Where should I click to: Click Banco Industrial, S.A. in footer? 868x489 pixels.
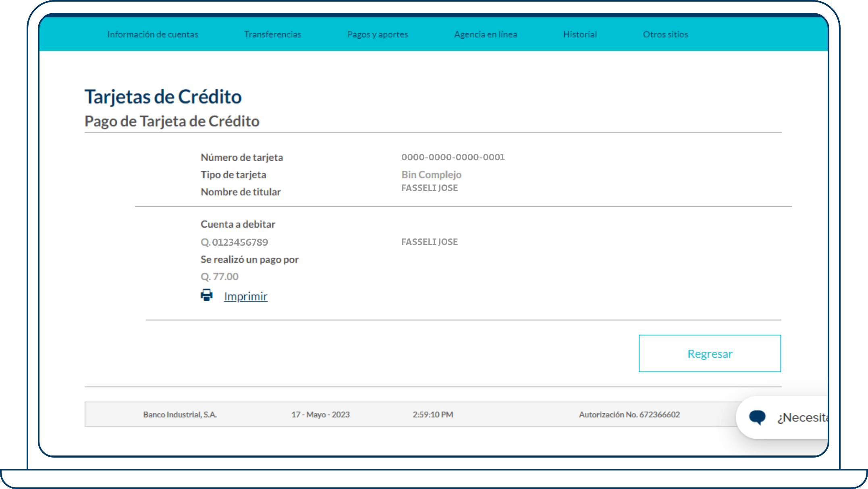[180, 414]
